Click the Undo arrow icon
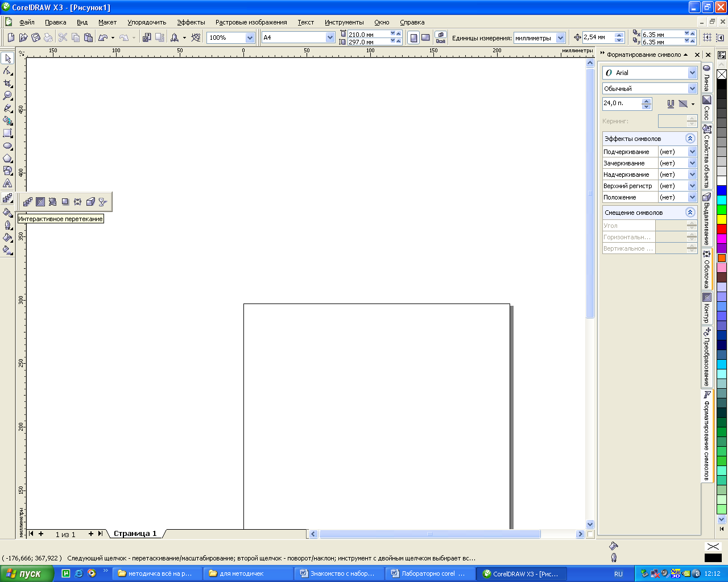This screenshot has width=728, height=582. tap(103, 38)
